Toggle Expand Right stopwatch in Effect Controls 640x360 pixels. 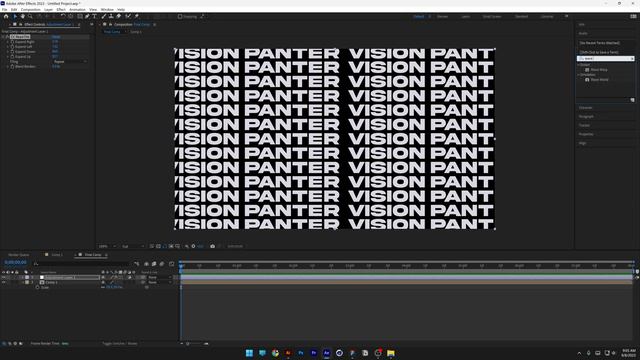tap(12, 42)
